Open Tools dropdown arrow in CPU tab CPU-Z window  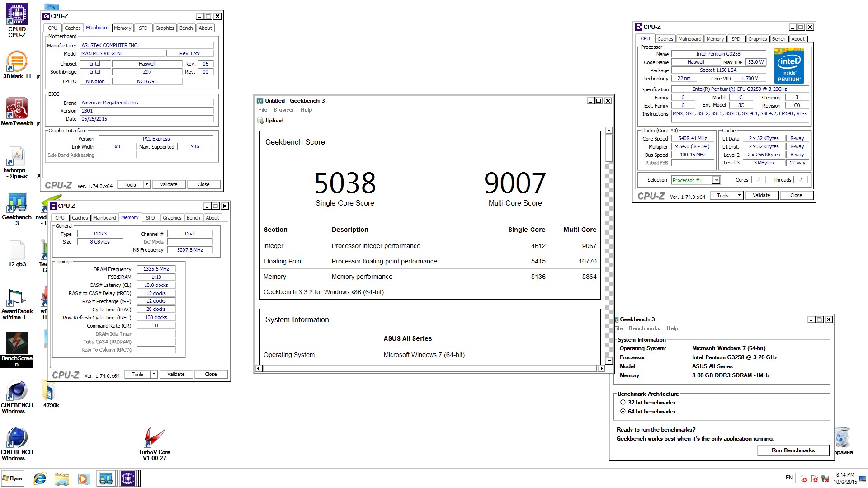coord(739,195)
